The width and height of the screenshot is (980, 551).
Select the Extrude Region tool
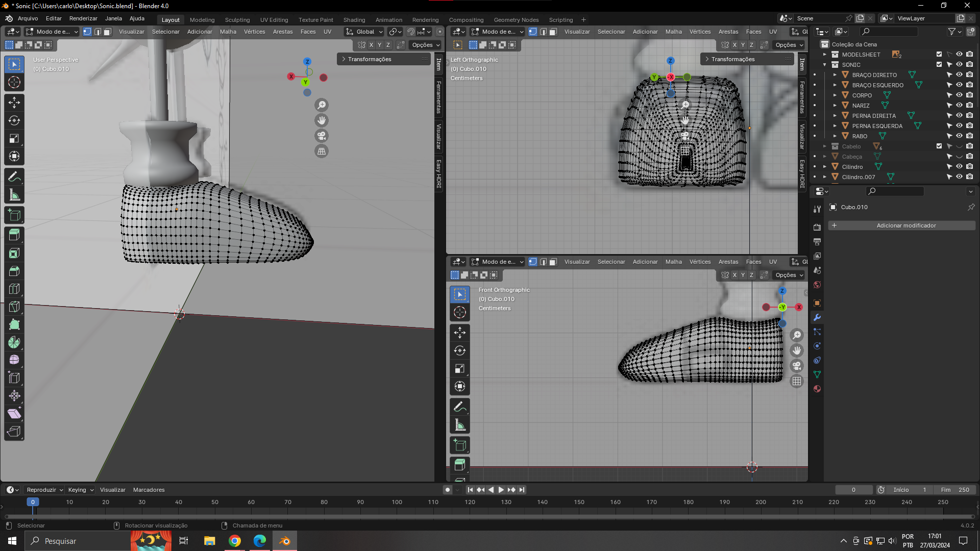[14, 235]
